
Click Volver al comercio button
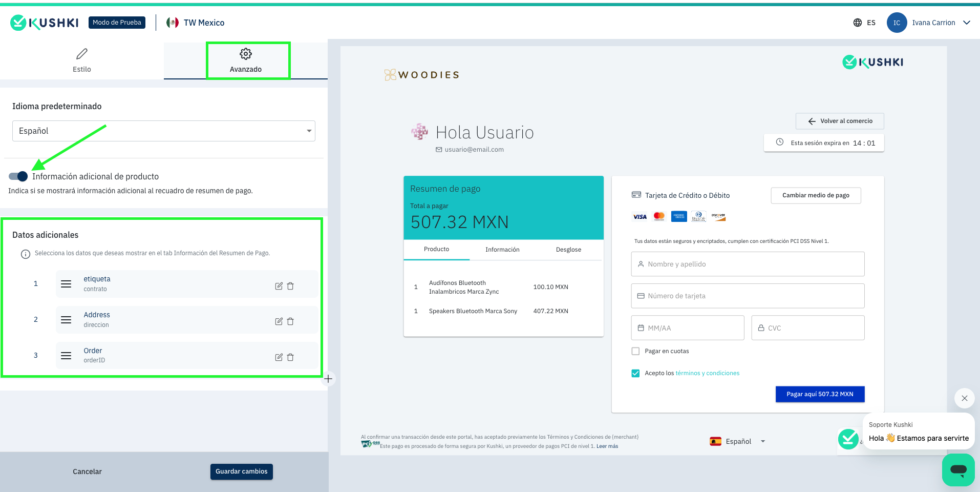(x=840, y=121)
